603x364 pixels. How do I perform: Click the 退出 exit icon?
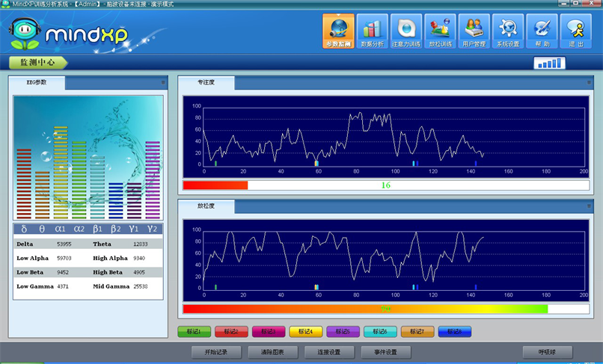[575, 31]
